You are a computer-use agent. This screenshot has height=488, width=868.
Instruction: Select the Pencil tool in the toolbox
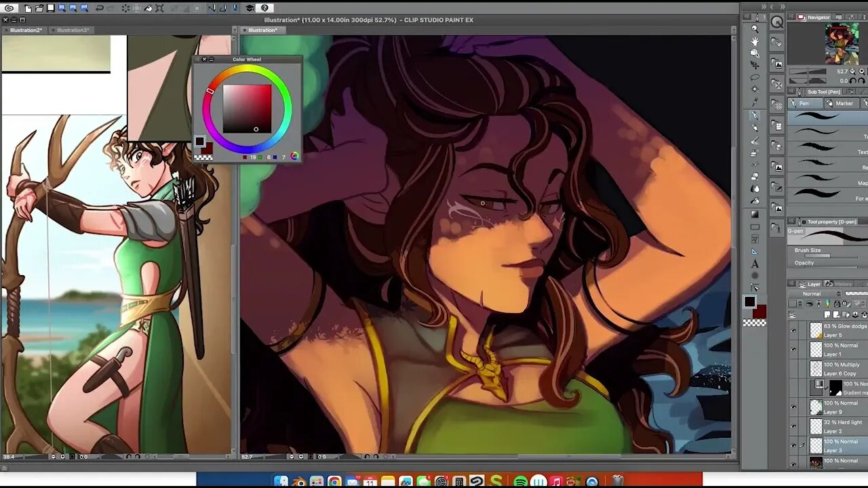tap(755, 129)
